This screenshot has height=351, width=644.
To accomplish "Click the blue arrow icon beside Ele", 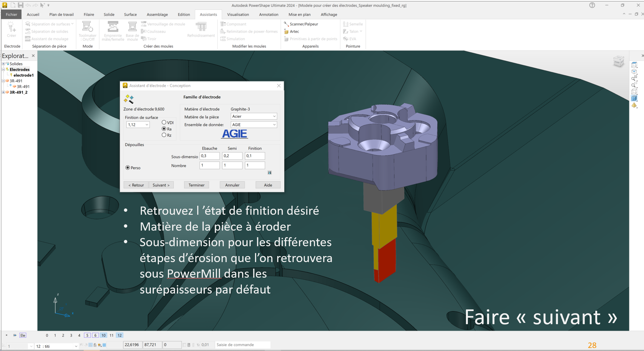I will pos(15,335).
